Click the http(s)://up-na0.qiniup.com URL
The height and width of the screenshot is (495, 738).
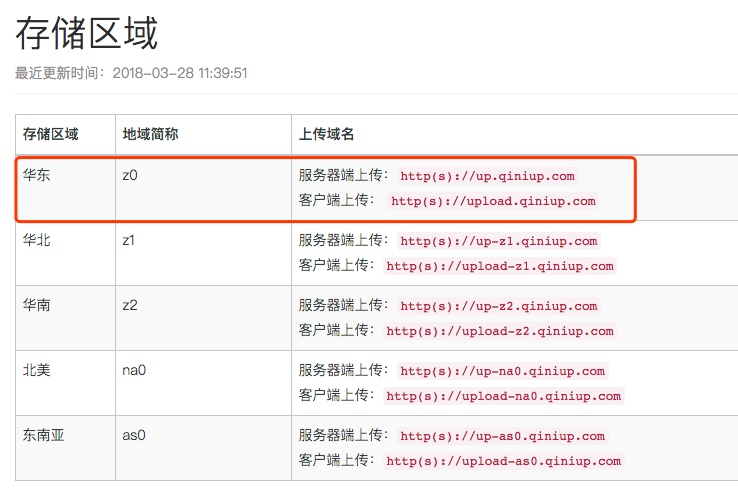(502, 371)
